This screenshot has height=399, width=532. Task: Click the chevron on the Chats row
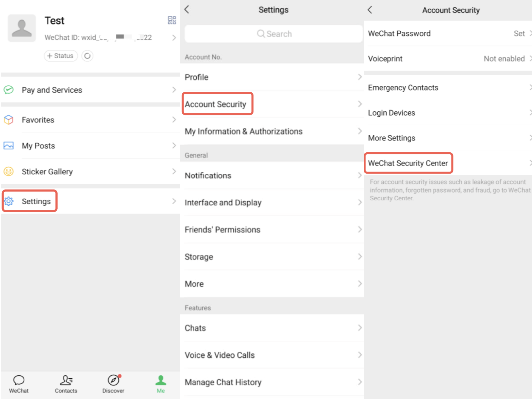pos(360,328)
